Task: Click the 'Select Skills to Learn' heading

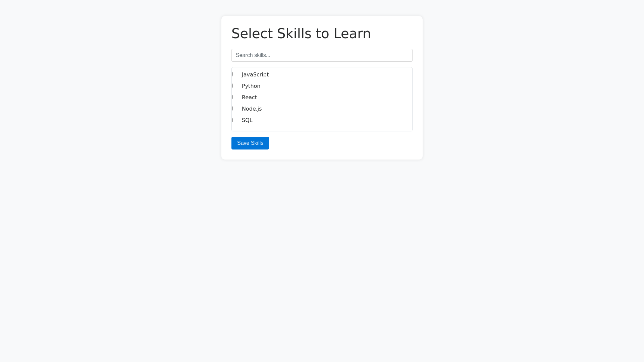Action: point(301,34)
